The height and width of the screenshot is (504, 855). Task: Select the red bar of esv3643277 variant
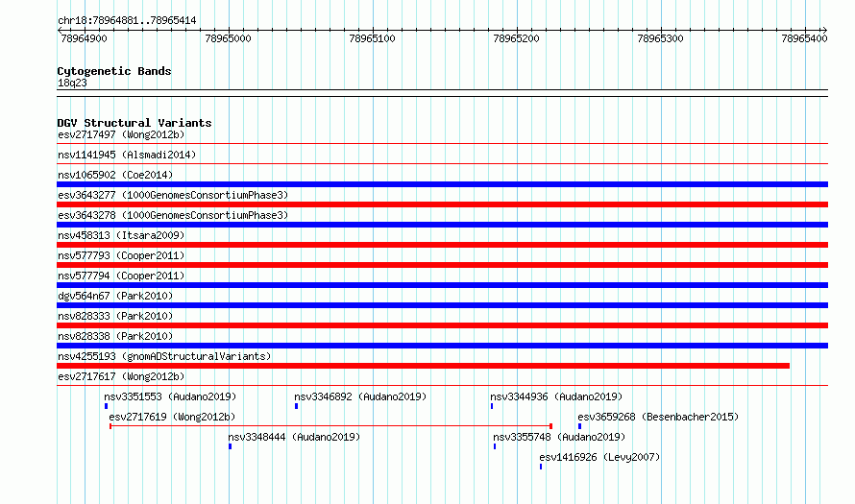[442, 204]
